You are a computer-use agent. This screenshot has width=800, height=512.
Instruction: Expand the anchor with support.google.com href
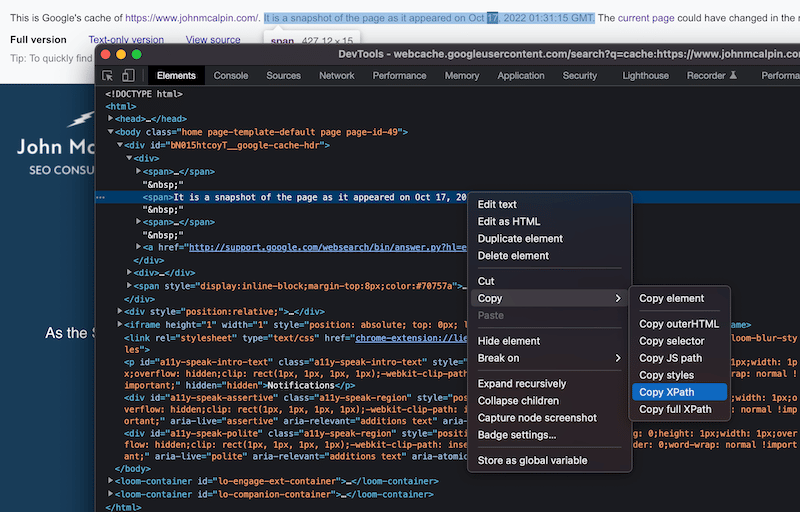[x=138, y=246]
